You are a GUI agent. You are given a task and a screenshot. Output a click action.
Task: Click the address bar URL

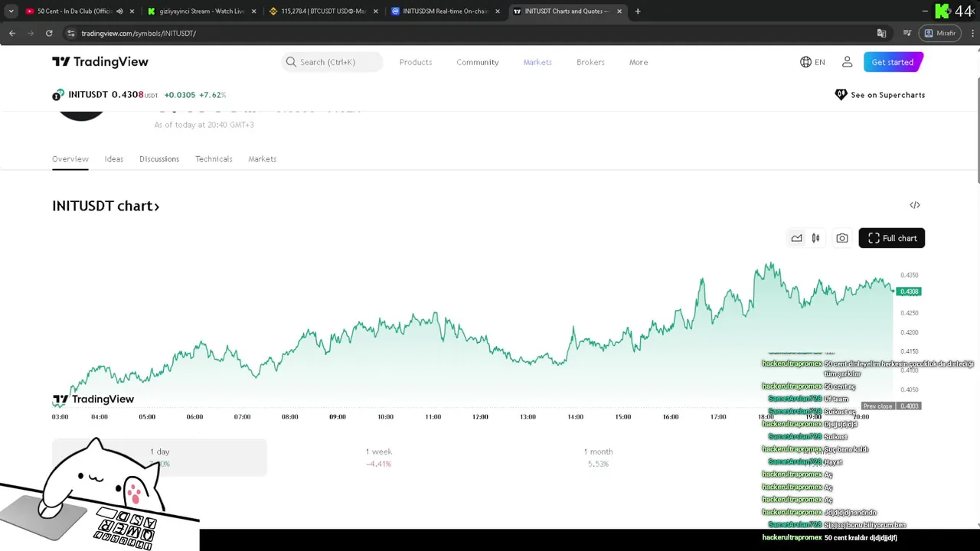point(139,34)
